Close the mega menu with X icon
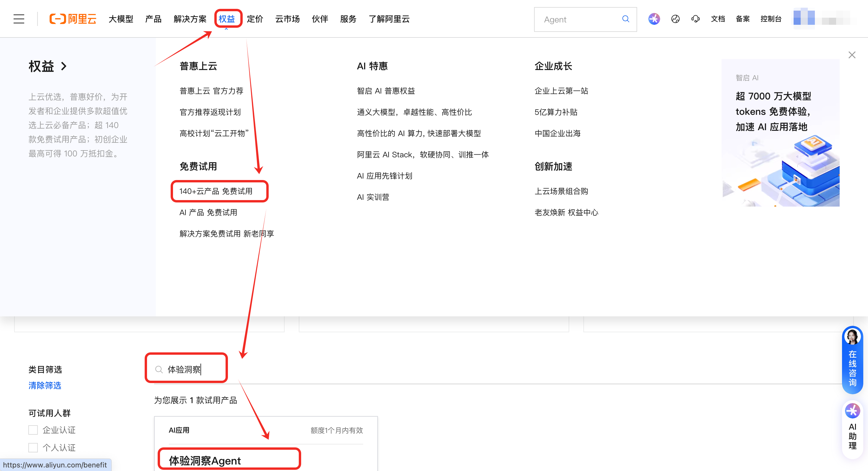 (852, 55)
